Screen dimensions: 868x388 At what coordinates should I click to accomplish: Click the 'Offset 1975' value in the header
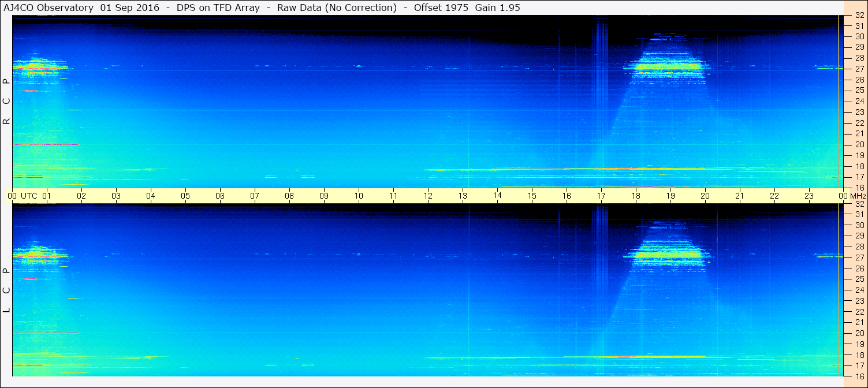(x=441, y=8)
